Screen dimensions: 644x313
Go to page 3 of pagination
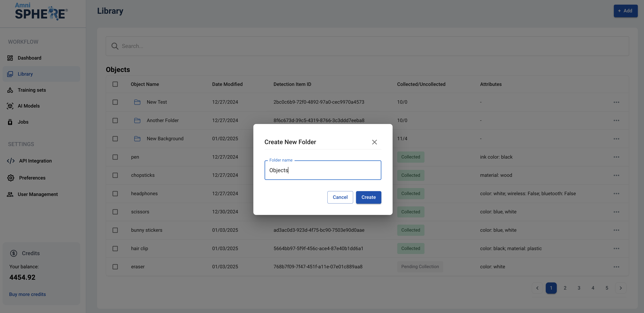(579, 288)
